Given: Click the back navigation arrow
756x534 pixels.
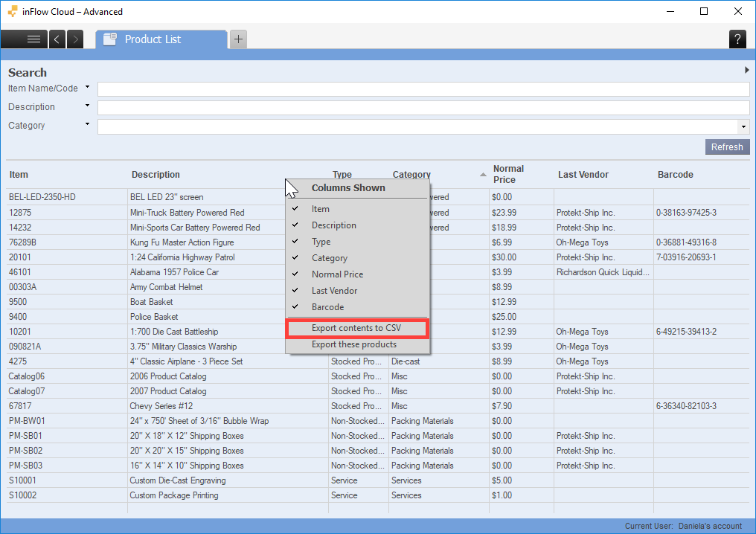Looking at the screenshot, I should [57, 39].
